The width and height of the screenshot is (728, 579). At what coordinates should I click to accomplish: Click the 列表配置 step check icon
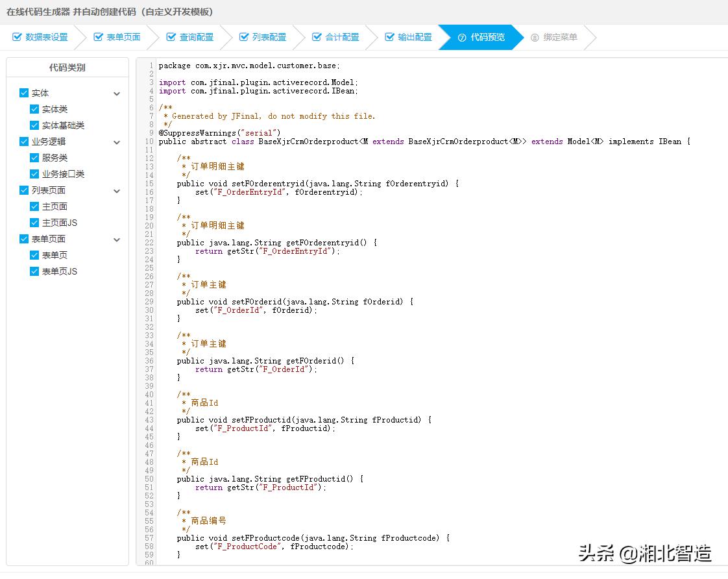tap(244, 37)
